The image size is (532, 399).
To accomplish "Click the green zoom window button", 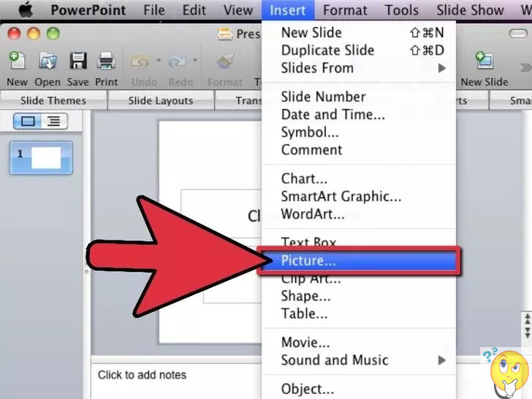I will [53, 34].
